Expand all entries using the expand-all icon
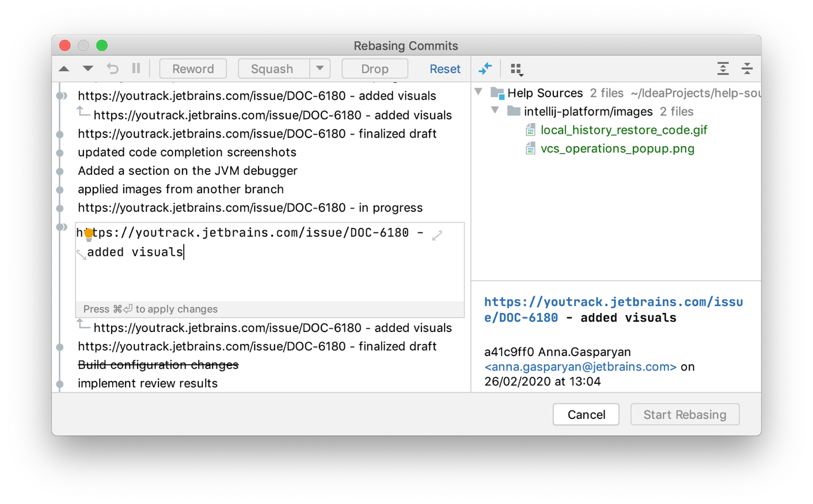 (723, 68)
